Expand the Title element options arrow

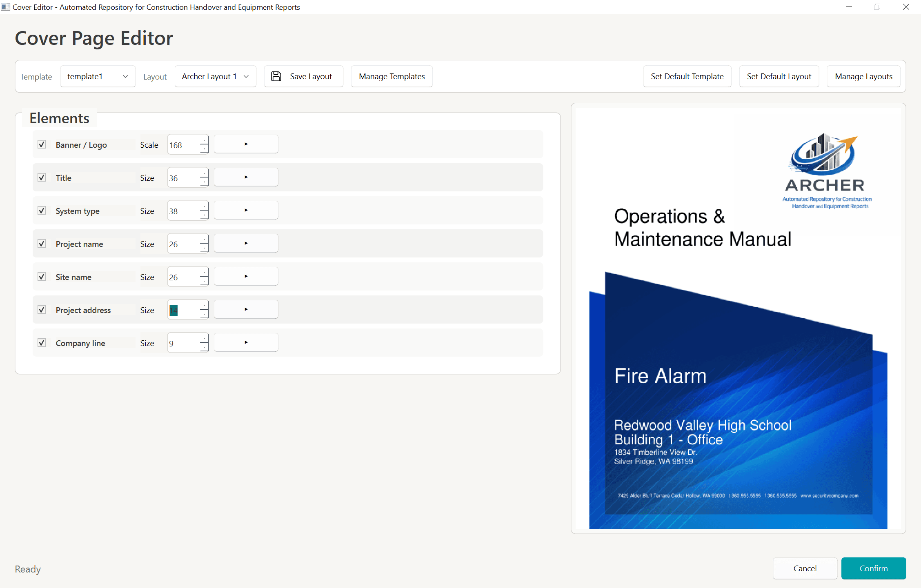pos(246,177)
